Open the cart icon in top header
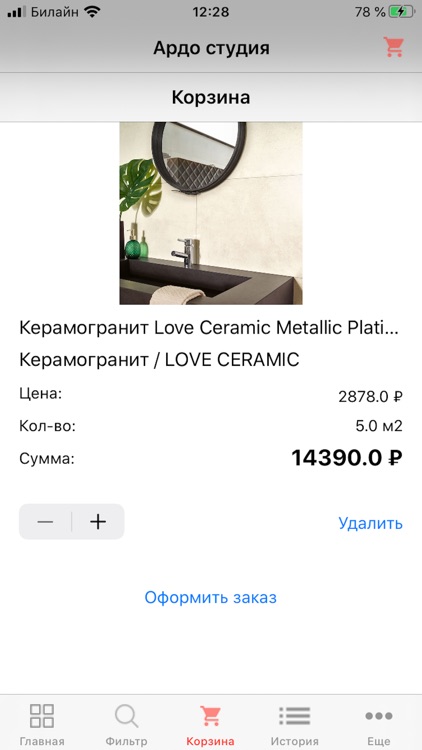 [394, 47]
